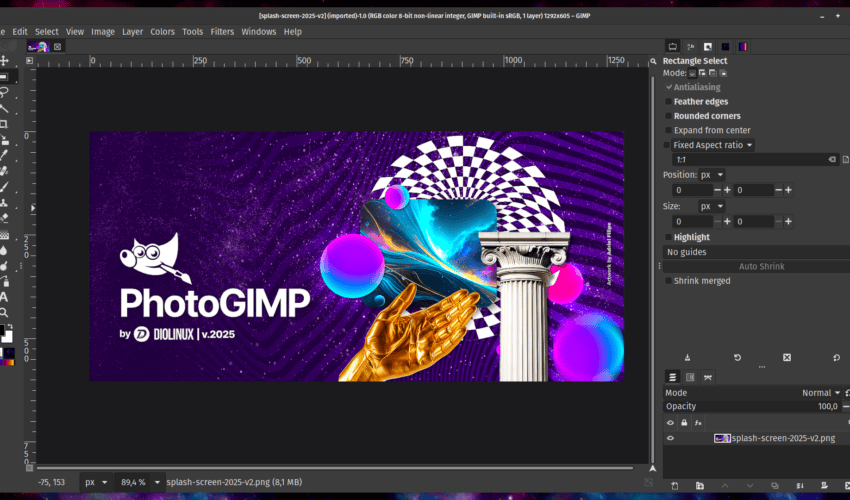Select the Text tool
850x500 pixels.
coord(4,297)
